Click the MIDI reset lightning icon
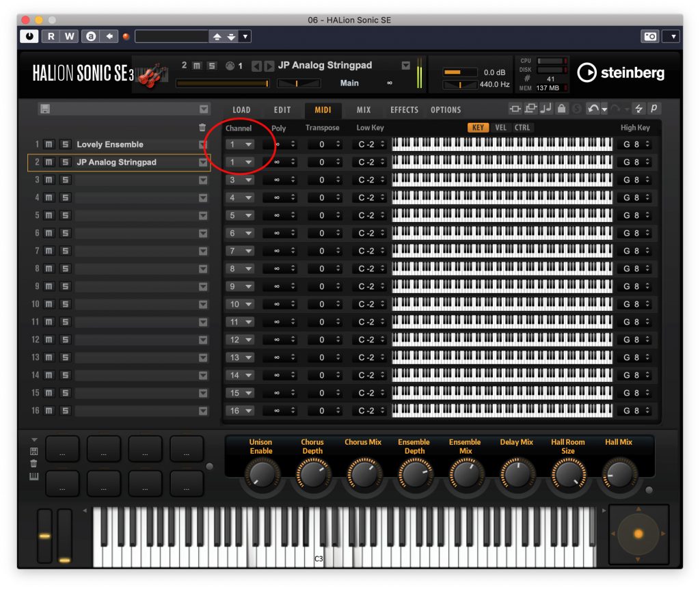Viewport: 700px width, 589px height. coord(639,109)
